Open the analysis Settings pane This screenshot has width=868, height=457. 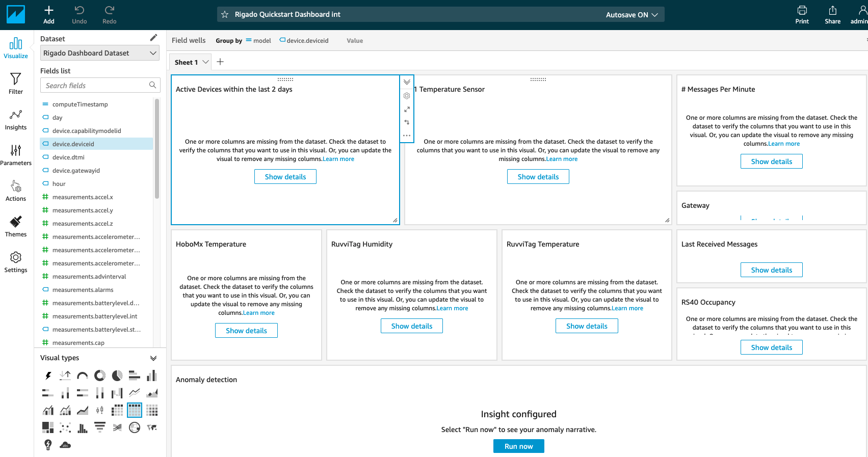click(16, 262)
